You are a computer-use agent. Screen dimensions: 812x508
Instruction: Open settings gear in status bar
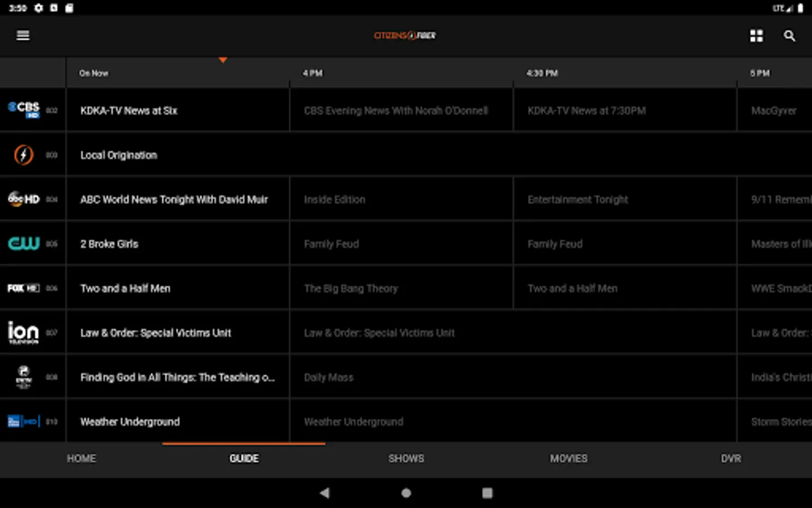pyautogui.click(x=38, y=8)
